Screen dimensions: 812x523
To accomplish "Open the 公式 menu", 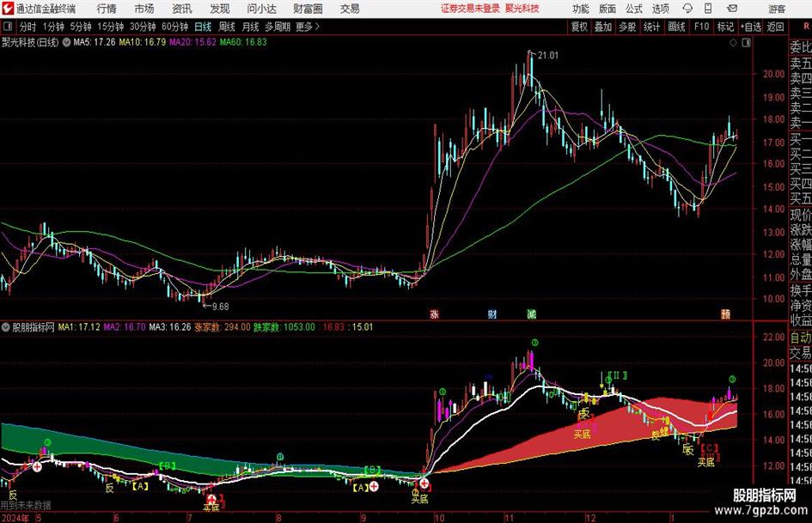I will [633, 9].
